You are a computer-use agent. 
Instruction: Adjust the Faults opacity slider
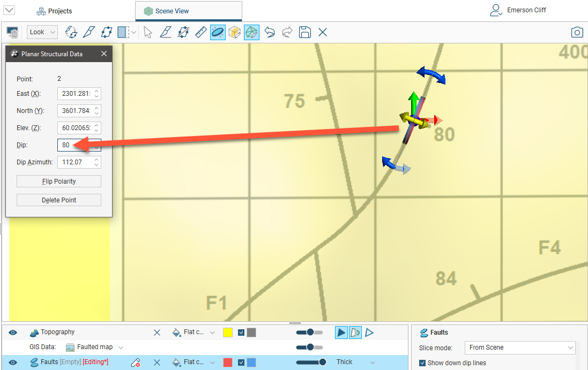pos(311,362)
